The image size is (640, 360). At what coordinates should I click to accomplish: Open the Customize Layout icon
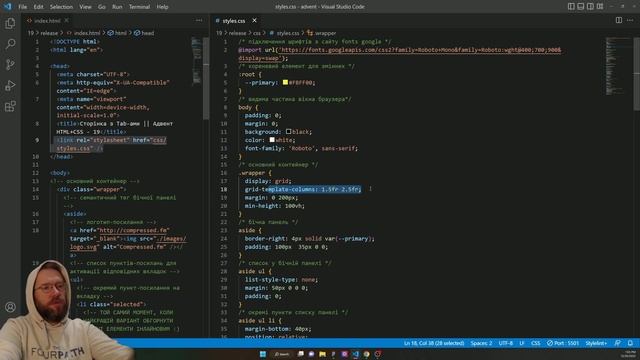[600, 7]
